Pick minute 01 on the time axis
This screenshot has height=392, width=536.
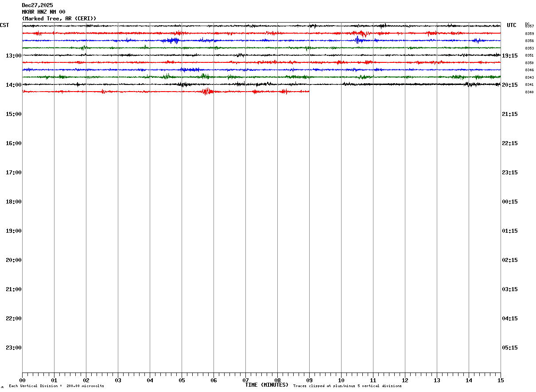54,380
